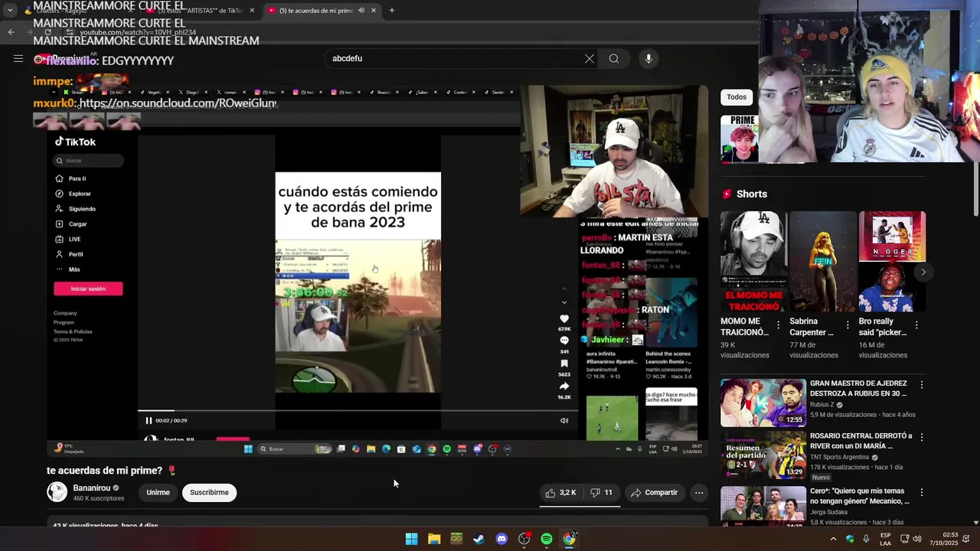Open options menu for Rosario Central video
Image resolution: width=980 pixels, height=551 pixels.
tap(922, 437)
